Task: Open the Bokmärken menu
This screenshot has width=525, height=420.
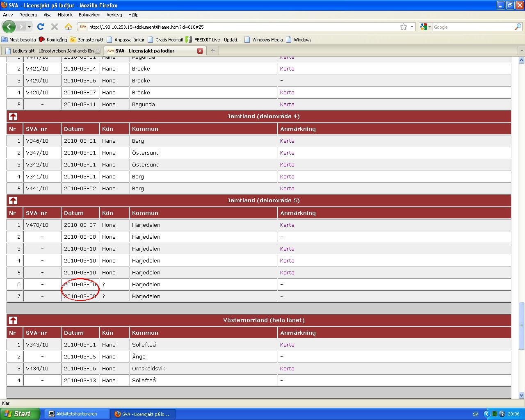Action: point(89,15)
